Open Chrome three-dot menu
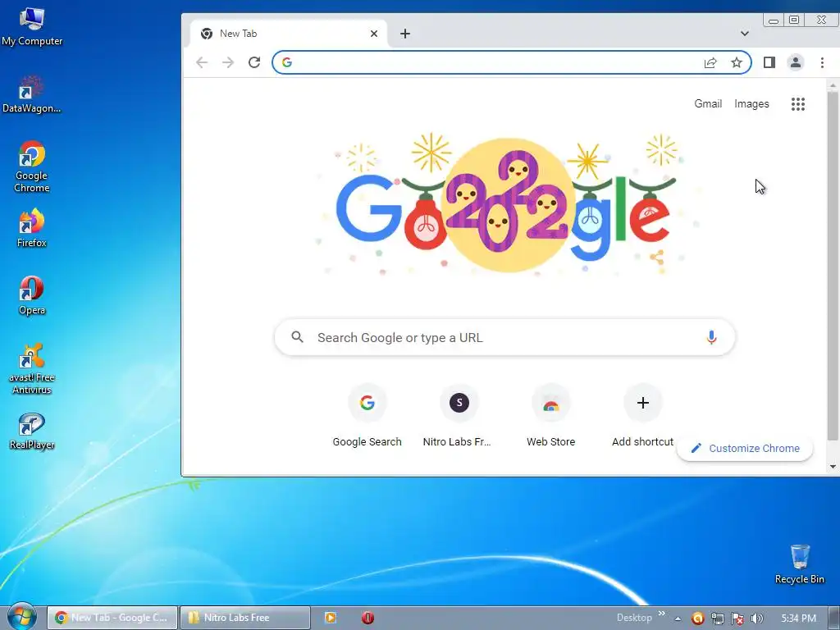840x630 pixels. coord(822,62)
